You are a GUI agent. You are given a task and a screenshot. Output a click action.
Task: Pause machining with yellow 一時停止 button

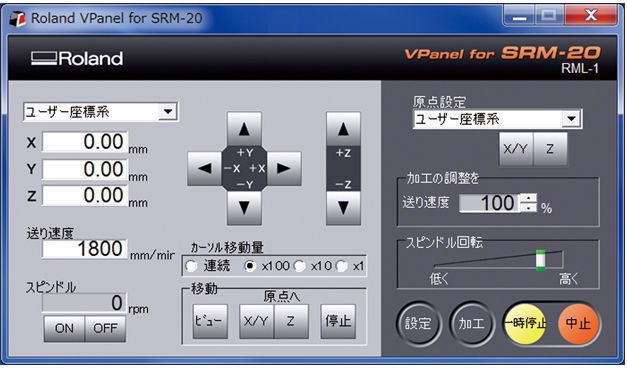point(525,323)
